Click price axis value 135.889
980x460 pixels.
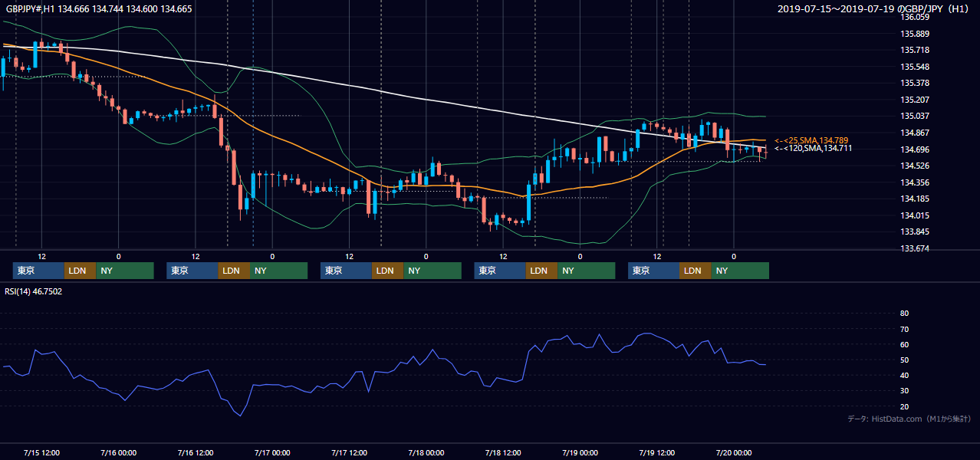click(915, 34)
